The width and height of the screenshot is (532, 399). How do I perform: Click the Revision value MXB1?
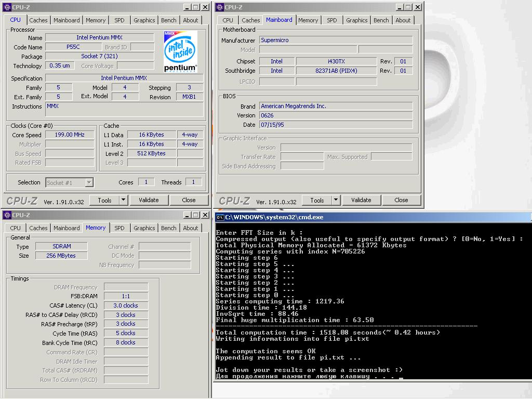pyautogui.click(x=189, y=97)
